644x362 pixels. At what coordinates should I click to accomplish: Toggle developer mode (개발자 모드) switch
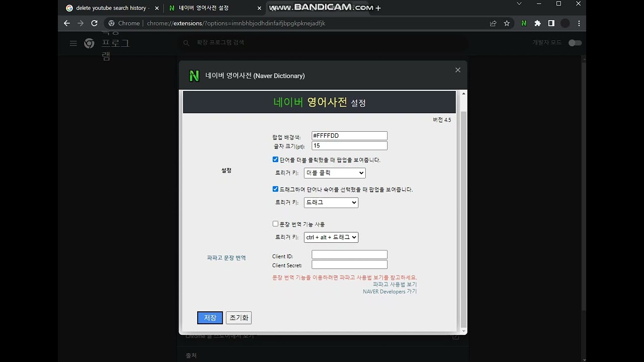point(575,43)
